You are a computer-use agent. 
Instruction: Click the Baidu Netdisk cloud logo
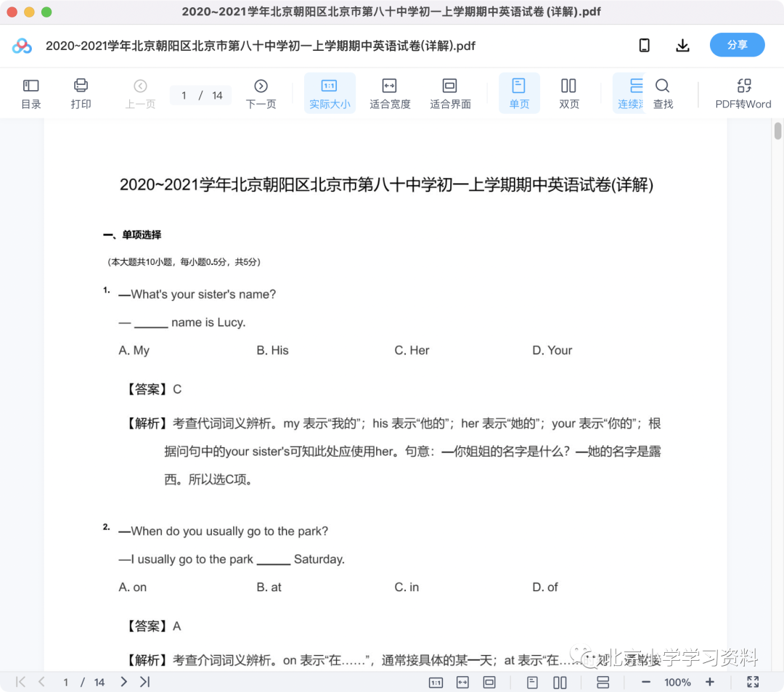tap(22, 46)
